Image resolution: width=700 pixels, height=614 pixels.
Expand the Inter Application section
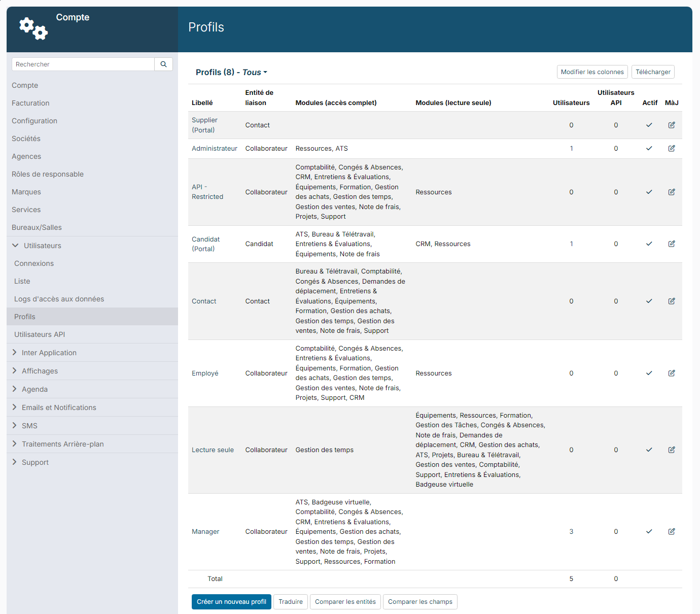[92, 353]
